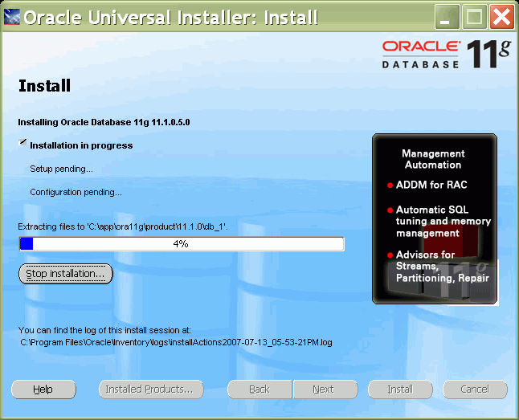Open Help for the installer
This screenshot has height=420, width=519.
(43, 389)
